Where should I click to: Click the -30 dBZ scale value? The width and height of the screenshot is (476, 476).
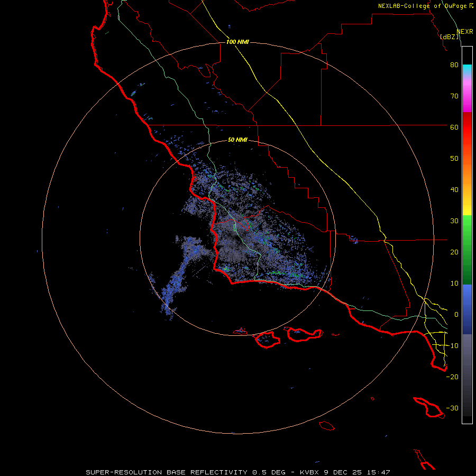[452, 408]
